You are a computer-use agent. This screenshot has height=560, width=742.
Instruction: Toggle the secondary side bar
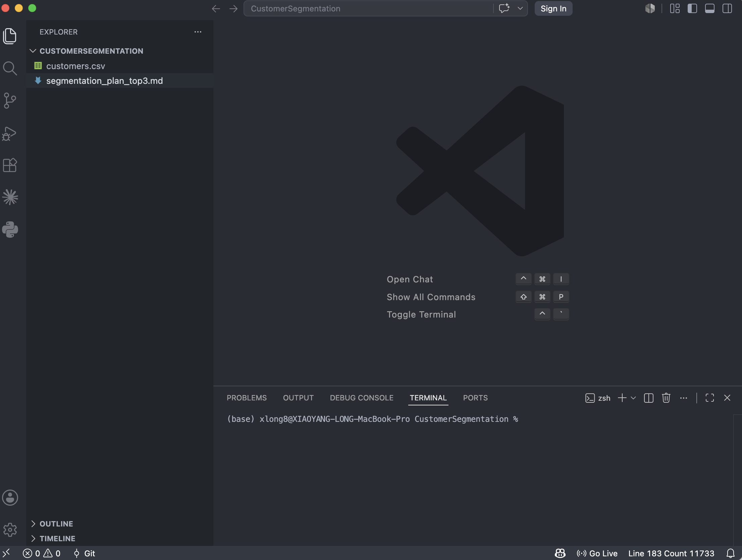(727, 8)
